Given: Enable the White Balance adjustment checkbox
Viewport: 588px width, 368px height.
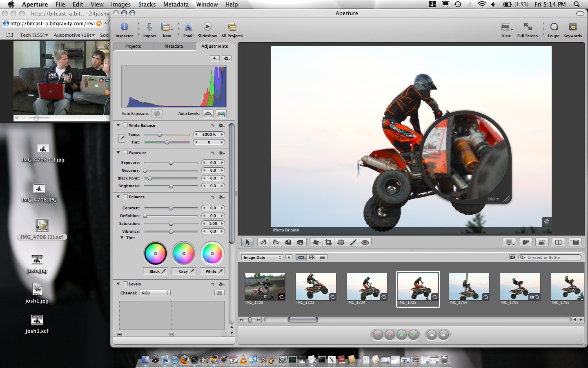Looking at the screenshot, I should pyautogui.click(x=126, y=125).
